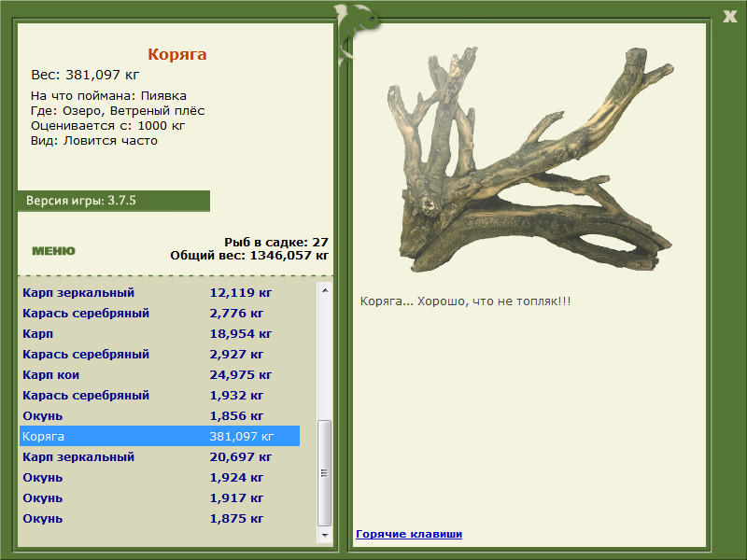
Task: Click the fish list scrollbar thumb
Action: tap(325, 473)
